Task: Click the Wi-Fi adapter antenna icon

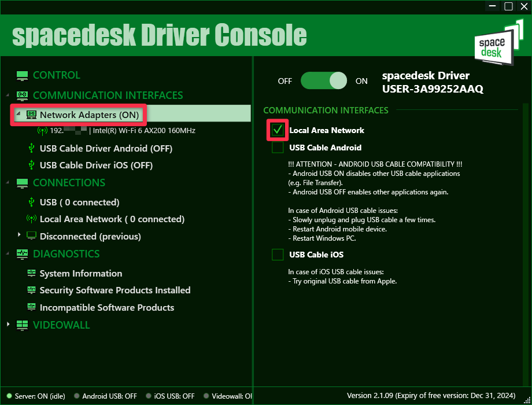Action: click(x=42, y=131)
